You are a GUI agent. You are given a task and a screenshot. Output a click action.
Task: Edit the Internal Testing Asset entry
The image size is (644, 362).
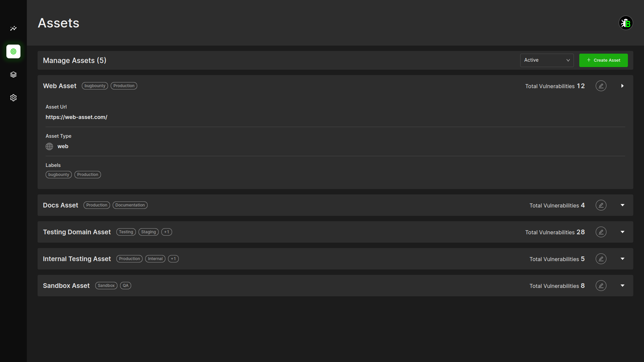[x=601, y=259]
